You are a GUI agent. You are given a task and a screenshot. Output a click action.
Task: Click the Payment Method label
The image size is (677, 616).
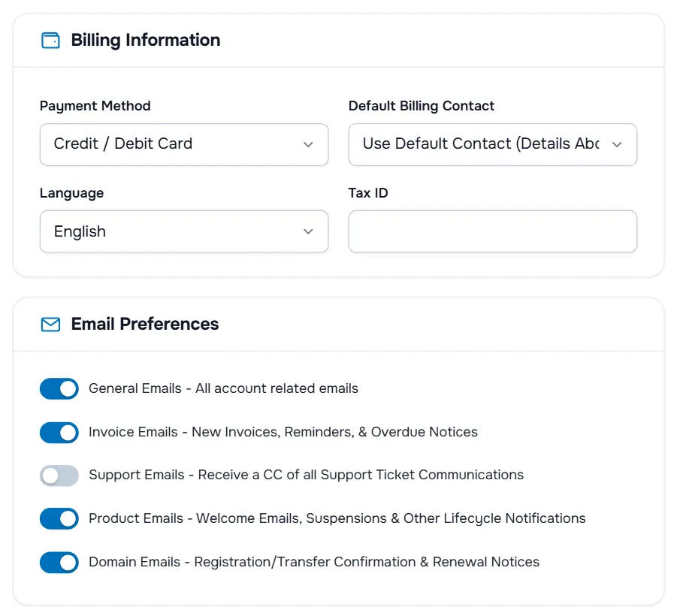95,106
